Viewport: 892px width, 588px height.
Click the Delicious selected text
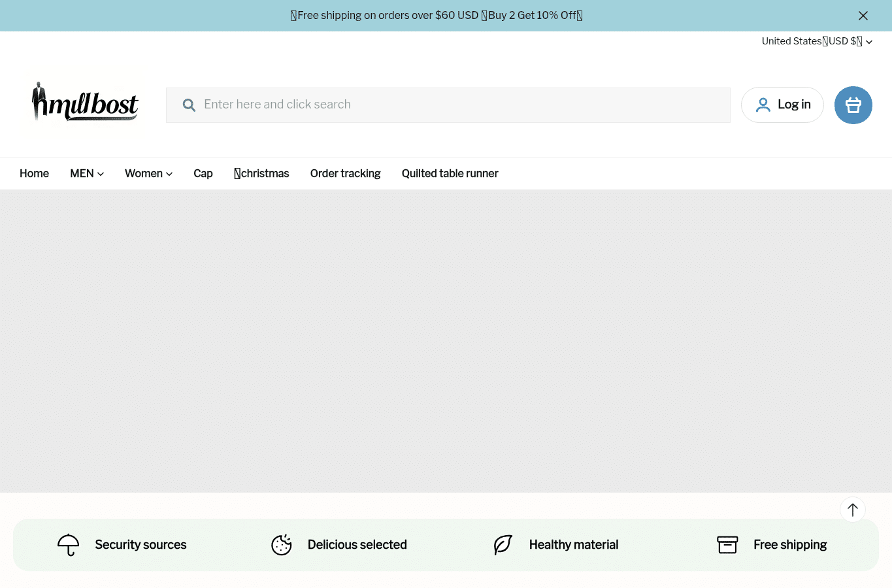(357, 545)
